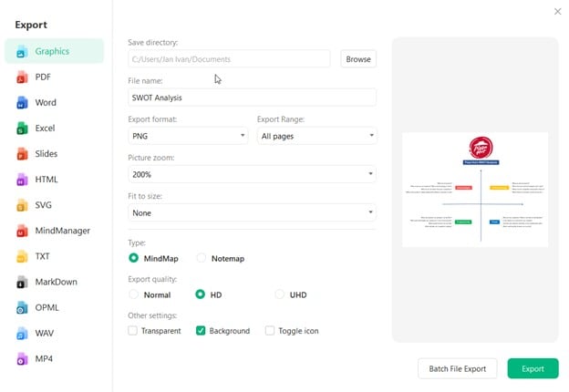Select the MarkDown export option
Image resolution: width=569 pixels, height=392 pixels.
point(56,282)
